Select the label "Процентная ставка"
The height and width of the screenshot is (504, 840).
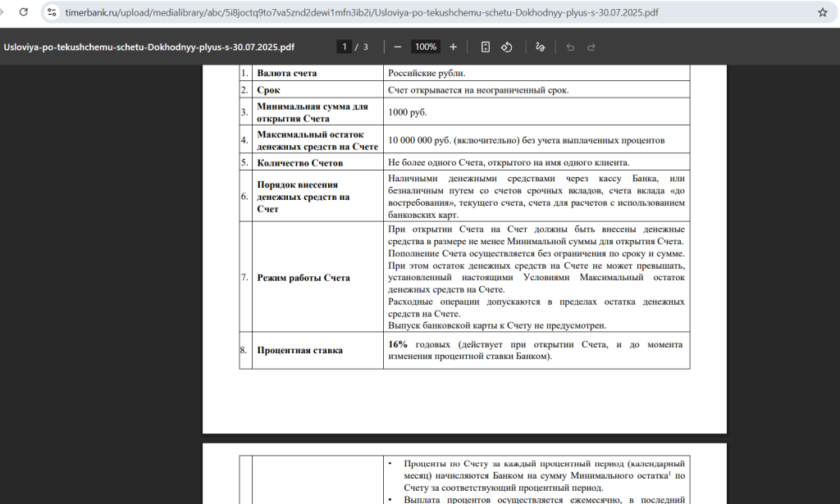click(299, 351)
